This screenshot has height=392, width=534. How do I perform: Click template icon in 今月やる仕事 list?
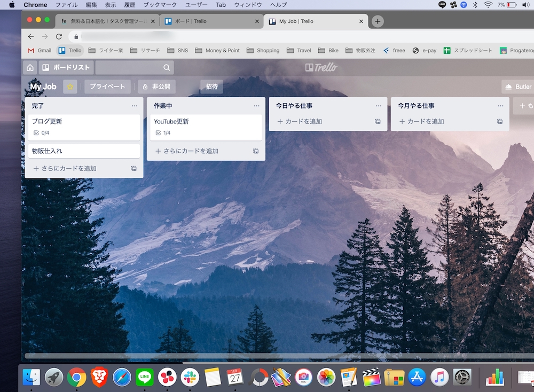click(x=500, y=121)
